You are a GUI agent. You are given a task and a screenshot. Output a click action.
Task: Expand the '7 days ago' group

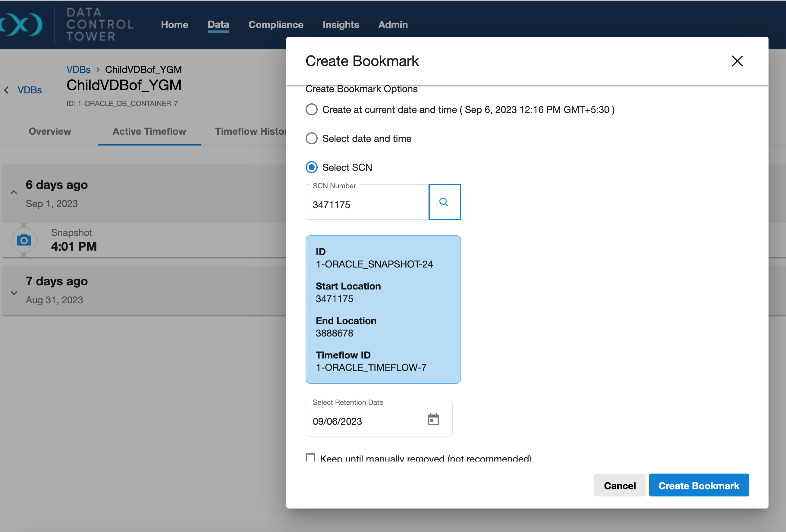tap(14, 293)
